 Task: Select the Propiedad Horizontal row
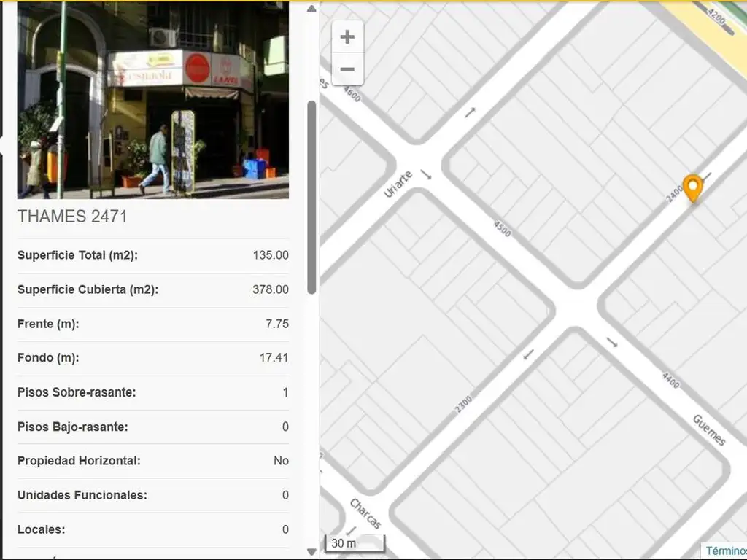click(152, 461)
